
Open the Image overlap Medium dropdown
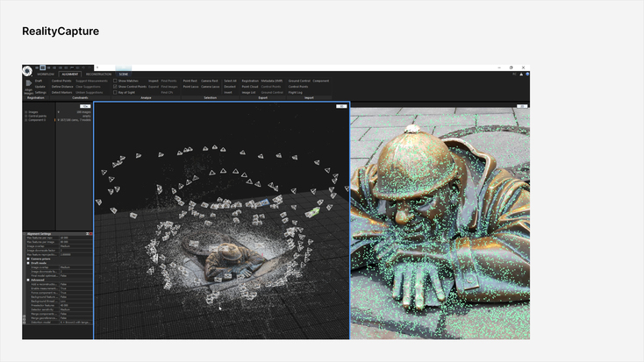(75, 246)
